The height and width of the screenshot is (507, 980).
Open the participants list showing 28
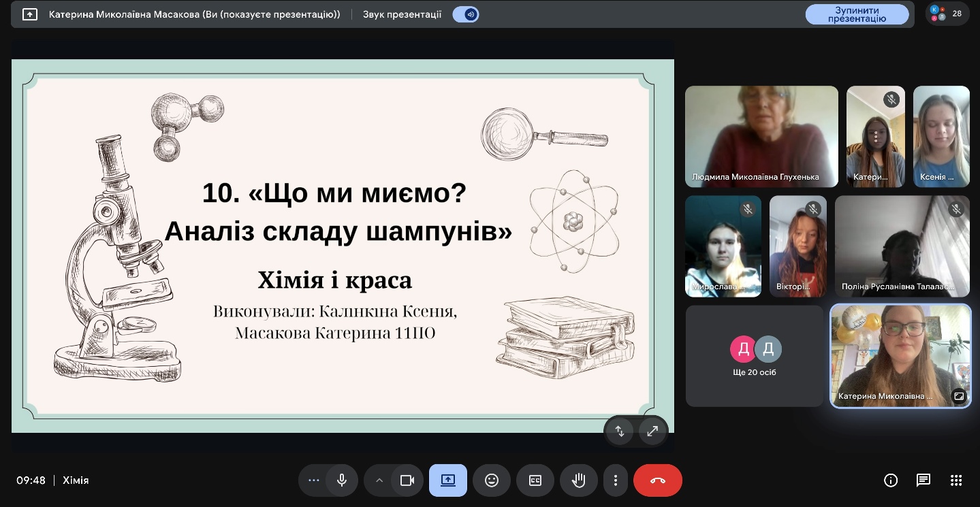click(947, 14)
